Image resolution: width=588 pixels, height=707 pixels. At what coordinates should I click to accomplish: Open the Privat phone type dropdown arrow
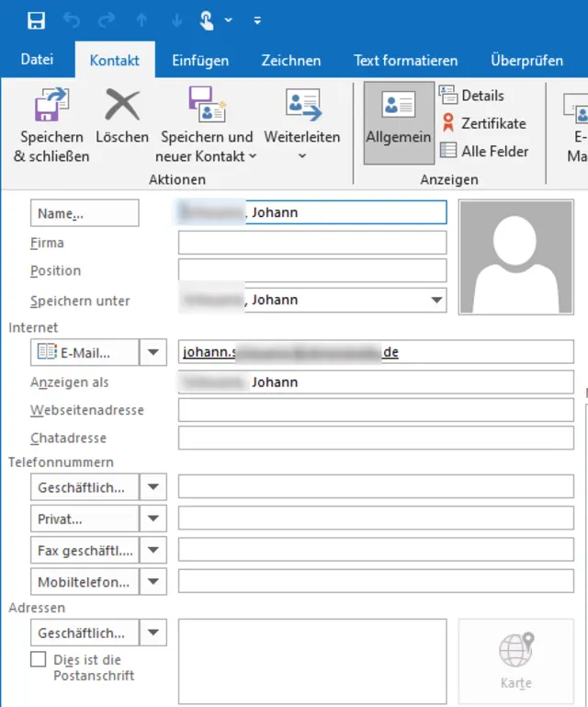point(153,519)
